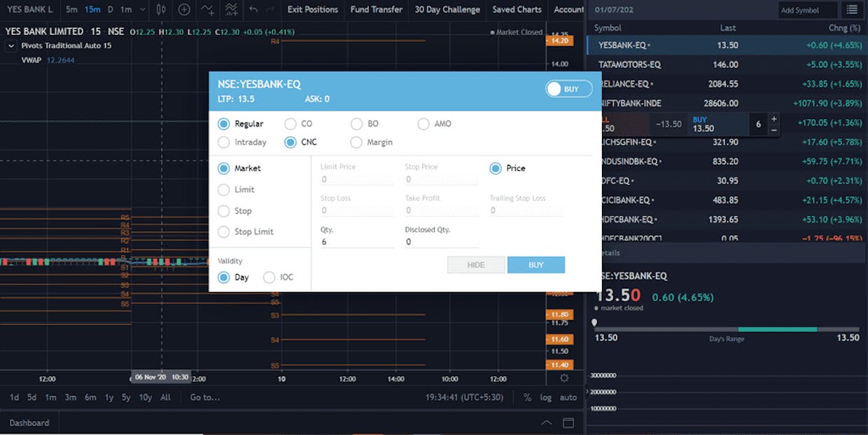Open the Indicators icon in chart toolbar
This screenshot has height=435, width=868.
[208, 10]
